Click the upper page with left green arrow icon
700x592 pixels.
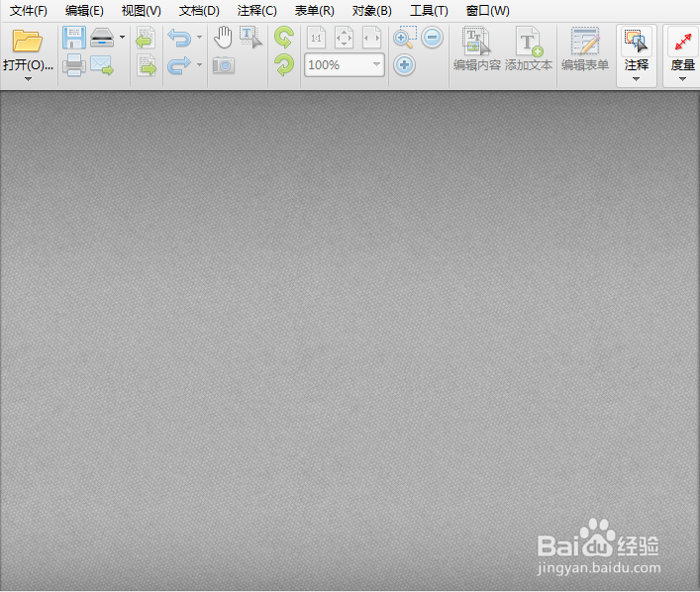click(x=146, y=38)
